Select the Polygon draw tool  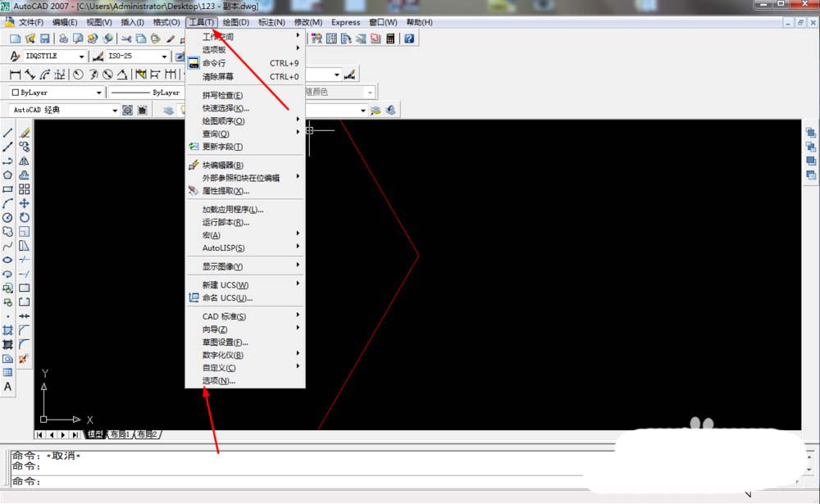8,175
